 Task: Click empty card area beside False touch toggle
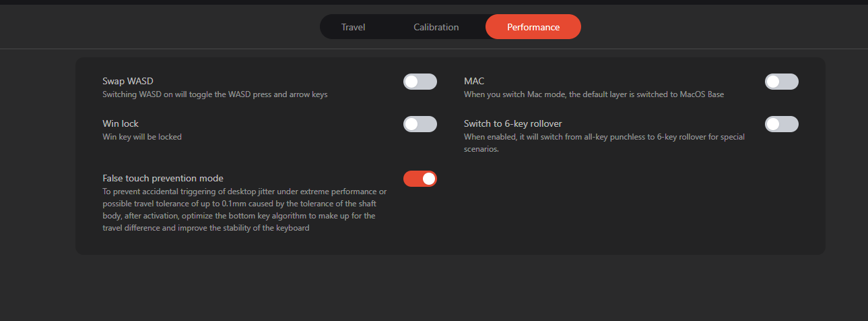click(x=606, y=202)
